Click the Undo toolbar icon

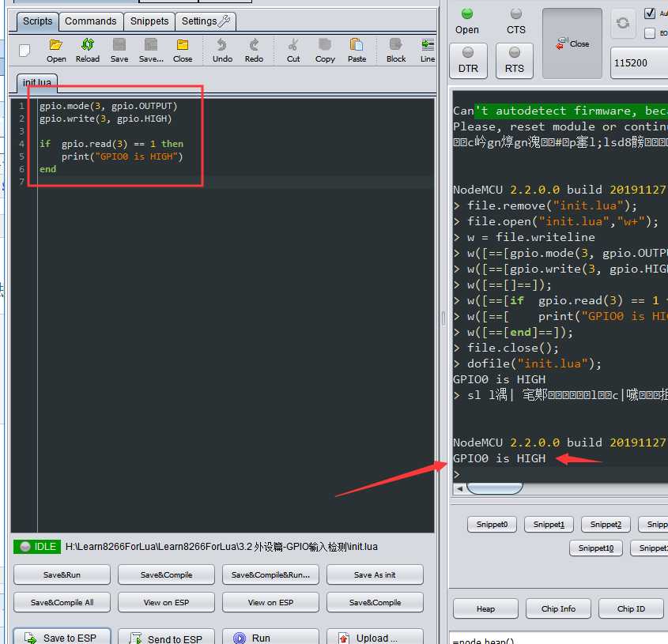pyautogui.click(x=222, y=50)
